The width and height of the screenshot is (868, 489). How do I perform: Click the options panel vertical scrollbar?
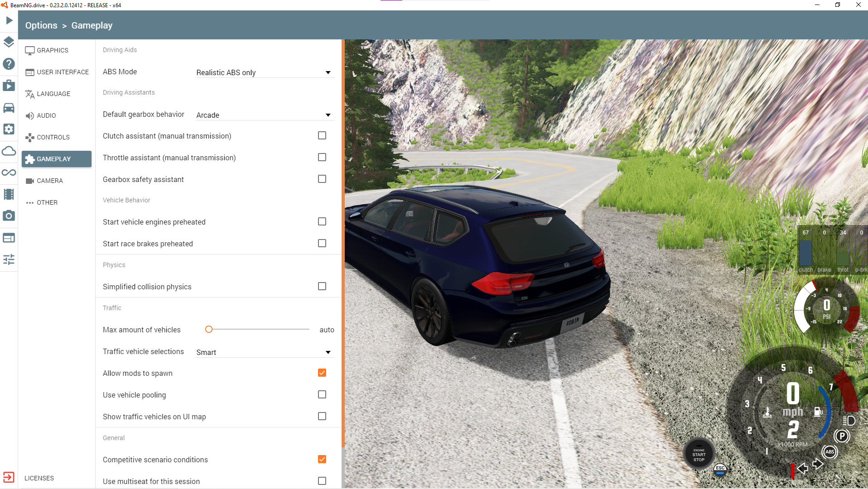pyautogui.click(x=343, y=244)
